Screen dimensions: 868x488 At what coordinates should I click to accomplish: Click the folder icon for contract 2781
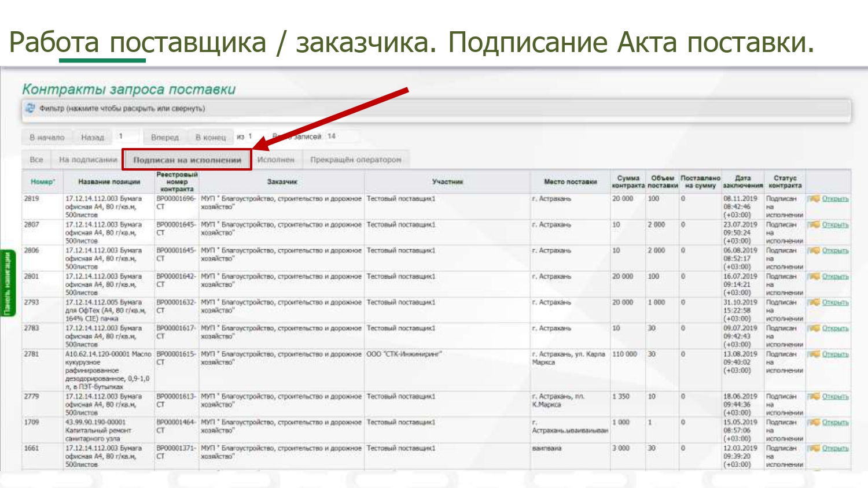(x=814, y=354)
